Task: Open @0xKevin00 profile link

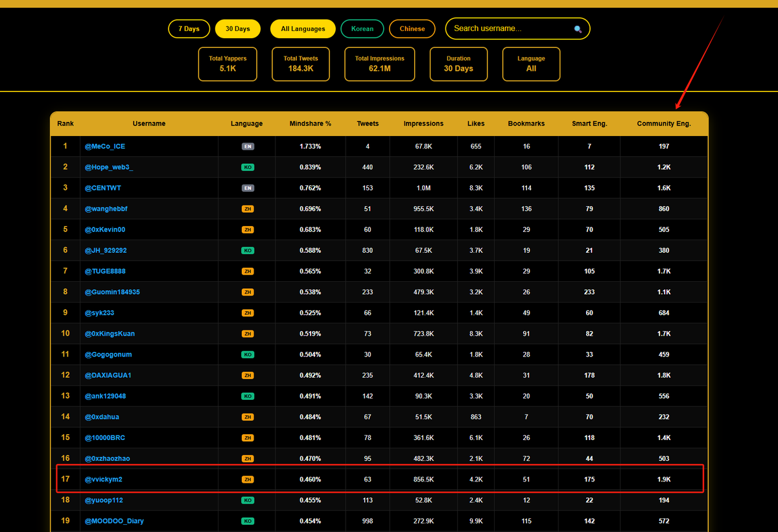Action: coord(105,229)
